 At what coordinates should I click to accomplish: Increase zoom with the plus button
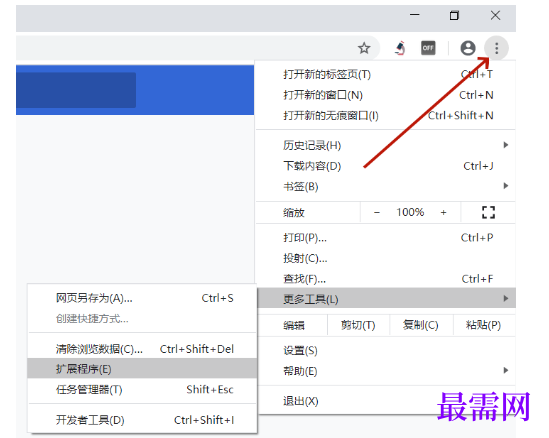pyautogui.click(x=443, y=212)
